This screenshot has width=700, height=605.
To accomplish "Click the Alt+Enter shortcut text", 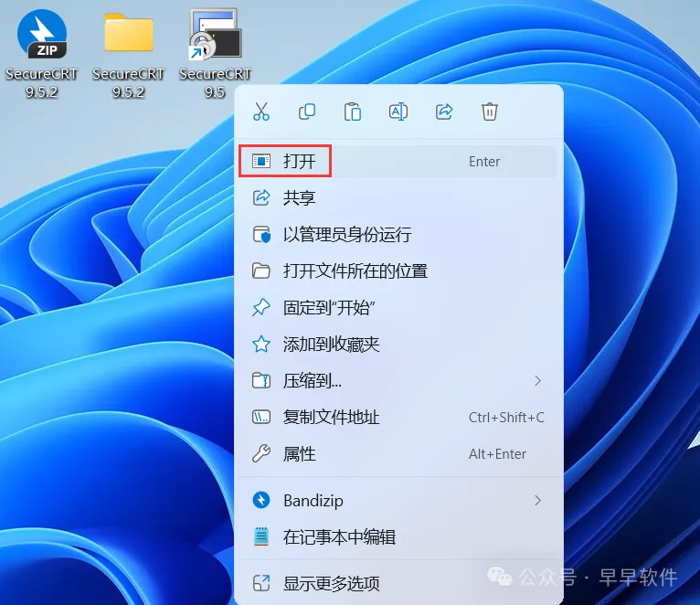I will 497,454.
